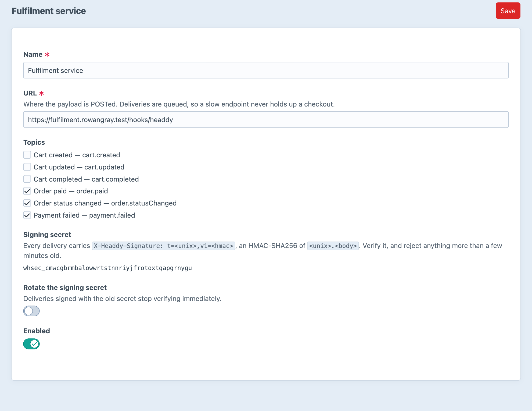Click the Enabled label
The height and width of the screenshot is (411, 532).
tap(37, 331)
